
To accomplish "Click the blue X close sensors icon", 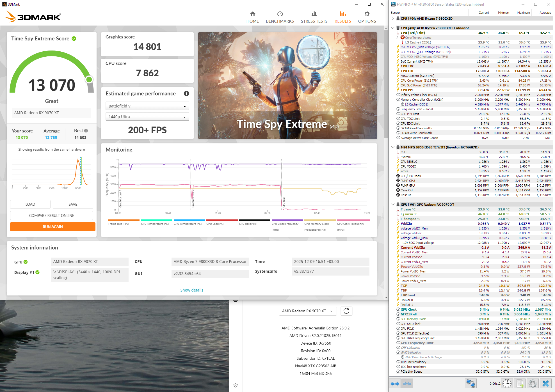I will click(545, 384).
